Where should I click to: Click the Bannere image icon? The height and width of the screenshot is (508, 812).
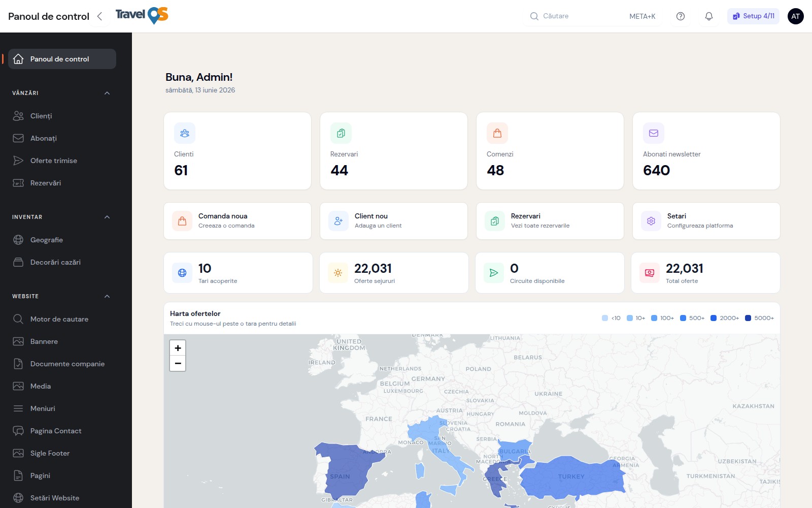18,341
